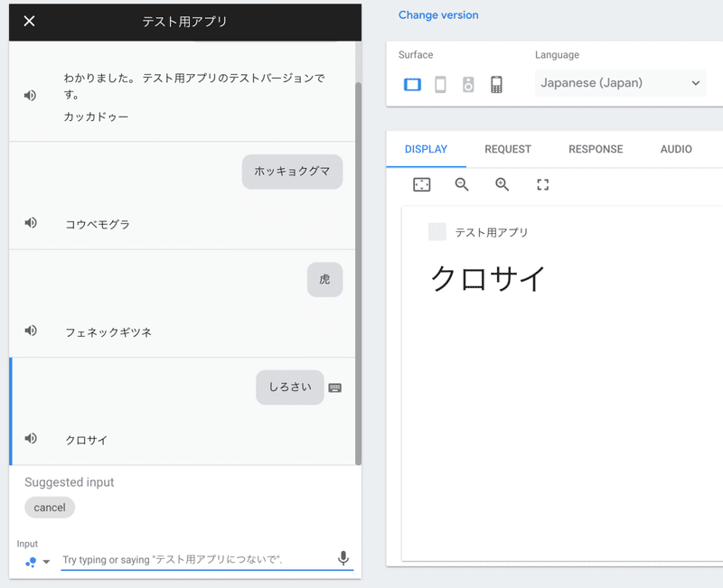Click fit-to-screen icon in Display toolbar
The width and height of the screenshot is (723, 588).
[x=421, y=185]
